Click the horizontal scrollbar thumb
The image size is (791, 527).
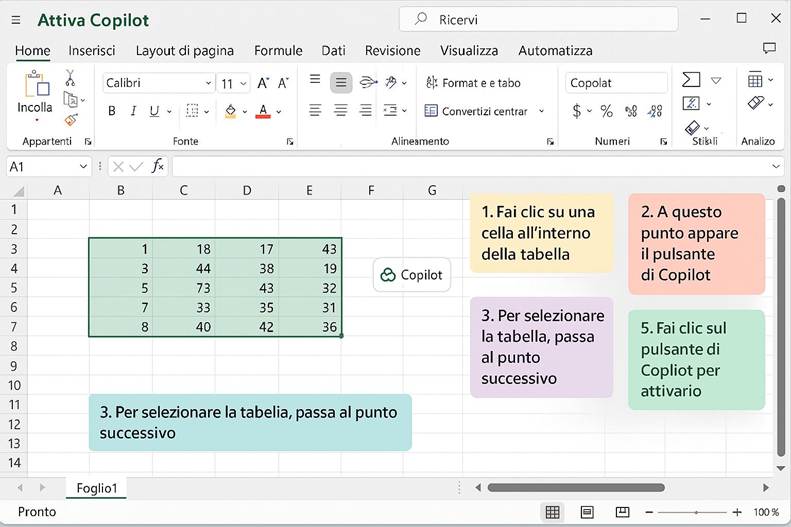576,488
